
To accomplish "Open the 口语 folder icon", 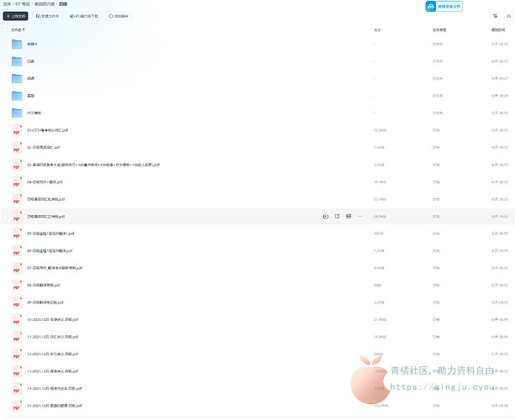I will coord(17,60).
